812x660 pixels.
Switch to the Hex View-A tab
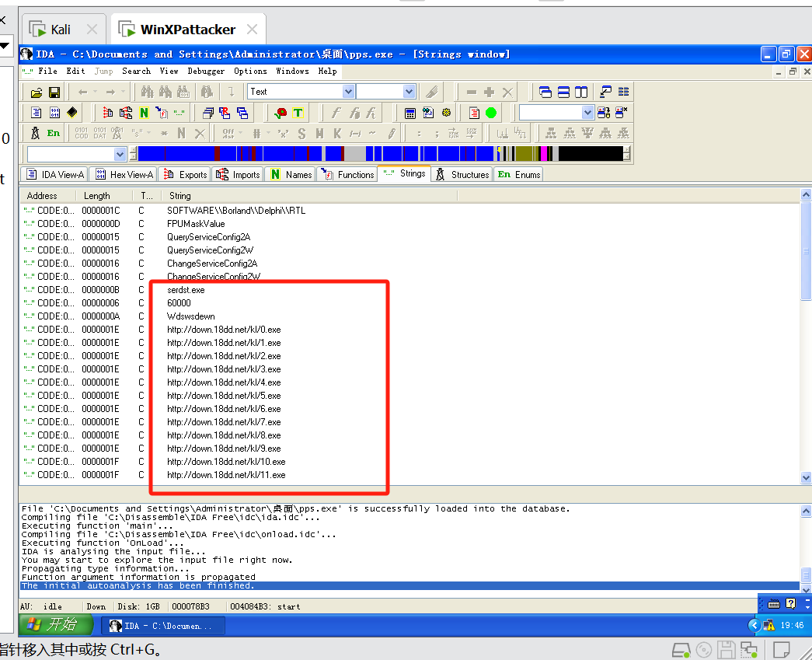pyautogui.click(x=124, y=175)
